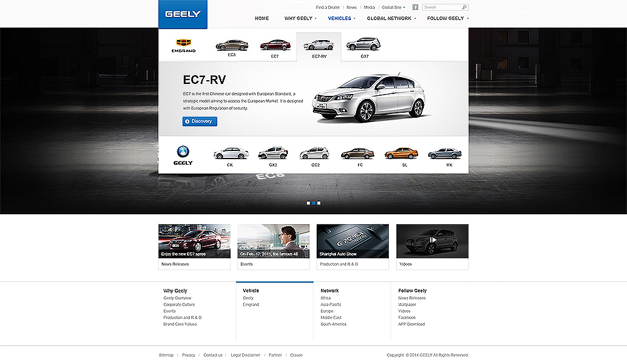The image size is (627, 364).
Task: Open Geely link under Vehicle
Action: pyautogui.click(x=248, y=298)
